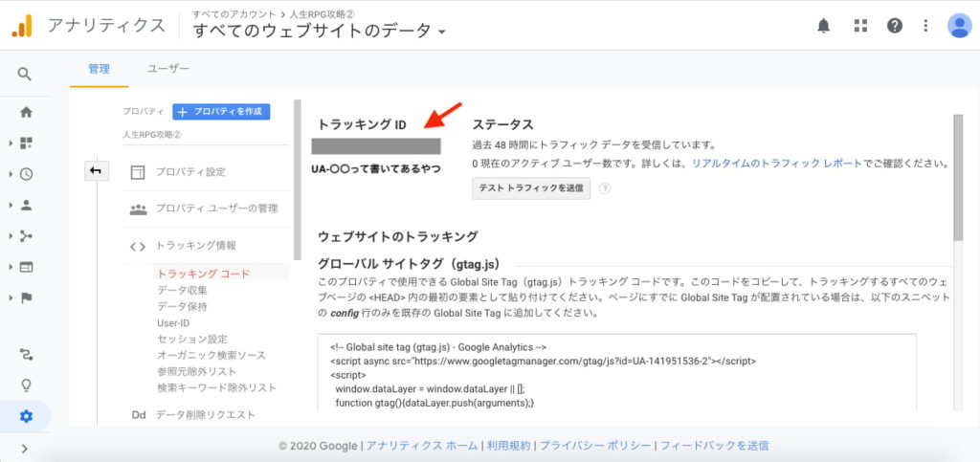Open データ削除リクエスト
Image resolution: width=980 pixels, height=462 pixels.
[206, 415]
